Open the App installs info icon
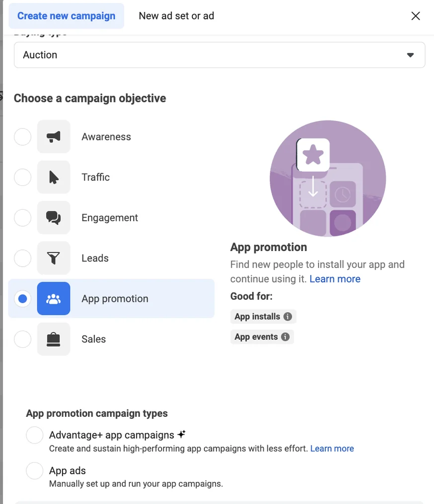Image resolution: width=434 pixels, height=504 pixels. tap(287, 317)
